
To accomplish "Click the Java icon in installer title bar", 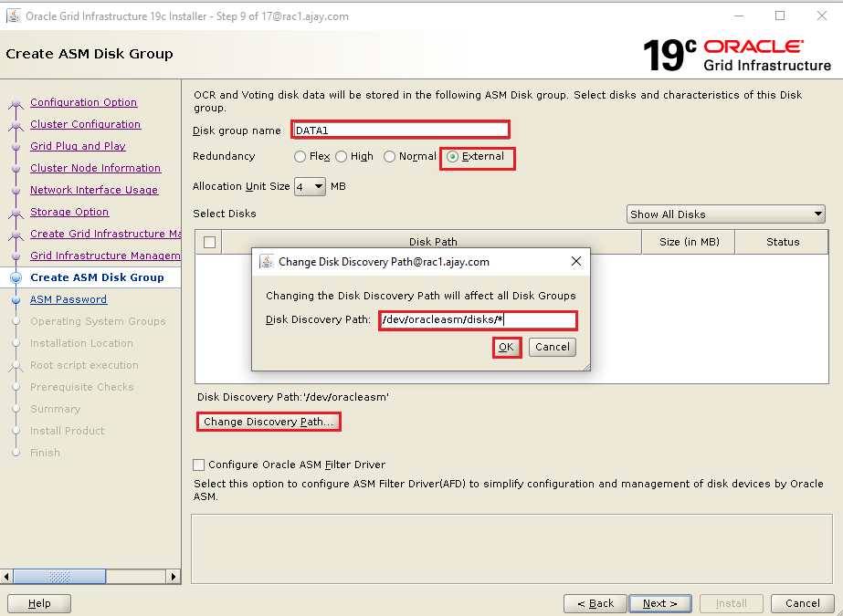I will click(x=14, y=16).
